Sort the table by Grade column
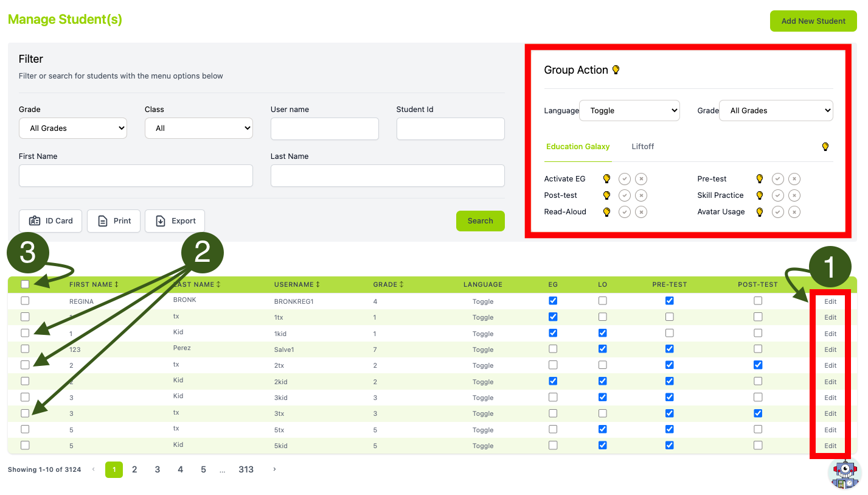 tap(388, 284)
